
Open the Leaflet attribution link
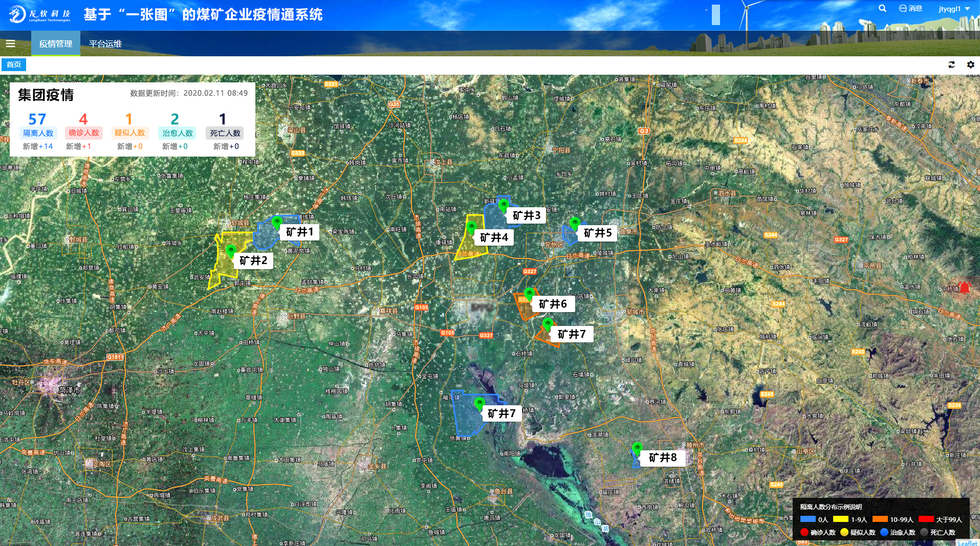(x=967, y=542)
